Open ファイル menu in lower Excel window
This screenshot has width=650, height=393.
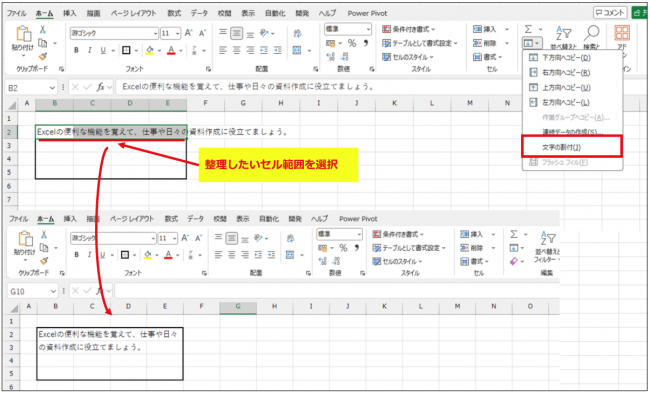click(x=19, y=218)
